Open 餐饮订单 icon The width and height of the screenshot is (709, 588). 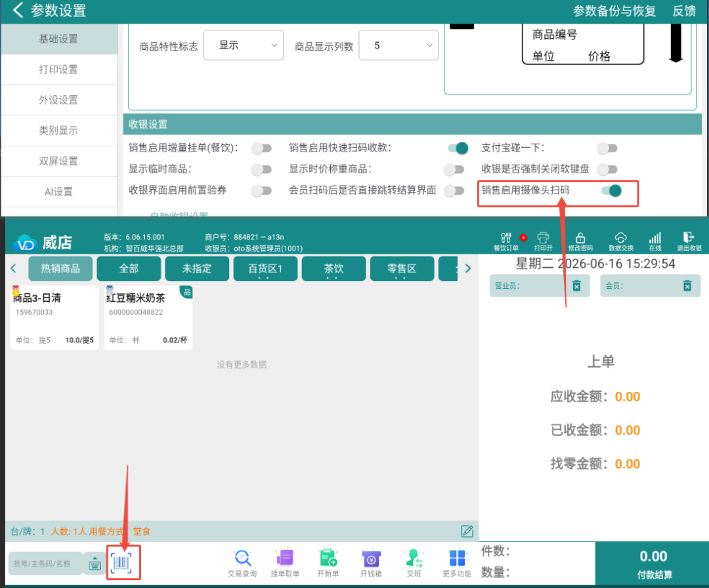coord(506,241)
